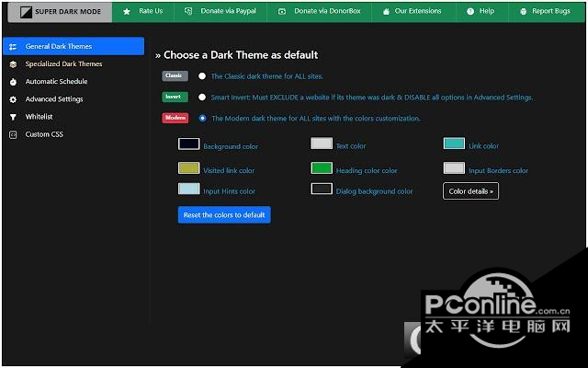Click the Advanced Settings gear icon
This screenshot has width=588, height=368.
(13, 99)
